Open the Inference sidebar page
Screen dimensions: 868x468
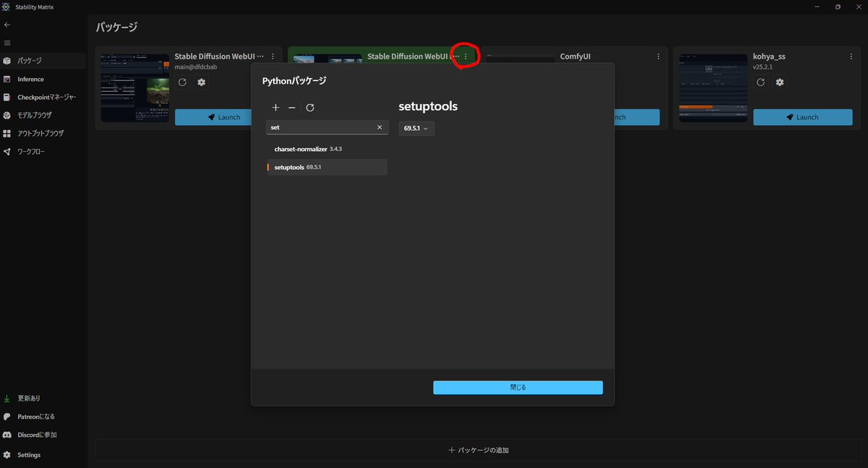[x=43, y=79]
